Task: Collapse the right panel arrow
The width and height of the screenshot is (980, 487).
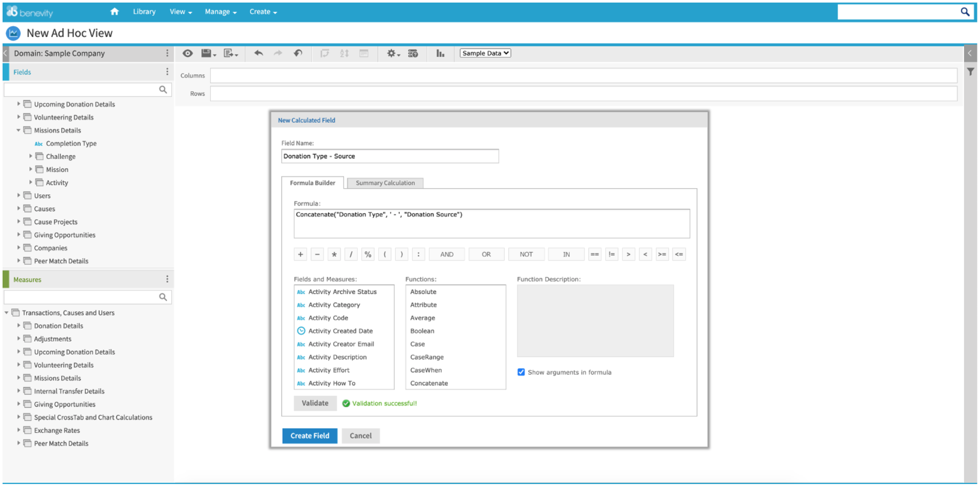Action: (x=970, y=53)
